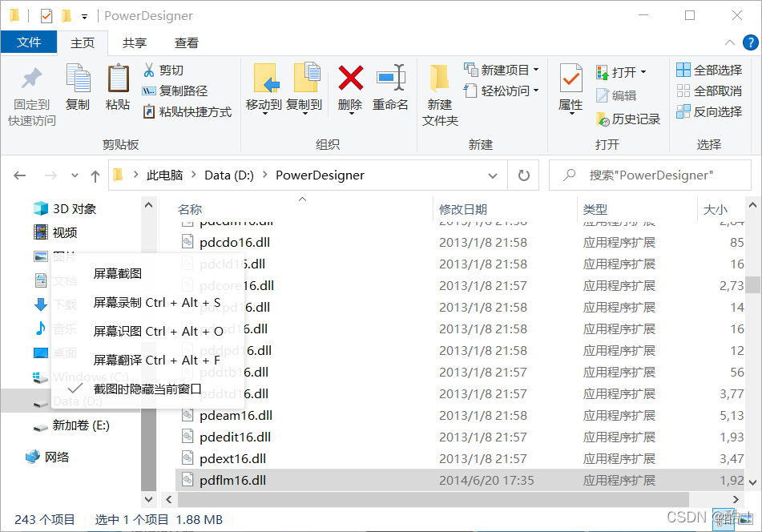Click the search PowerDesigner box
Screen dimensions: 762x532
pos(651,175)
